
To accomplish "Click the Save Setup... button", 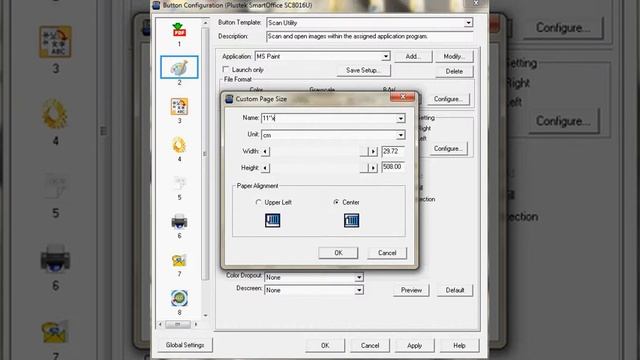I will 363,70.
